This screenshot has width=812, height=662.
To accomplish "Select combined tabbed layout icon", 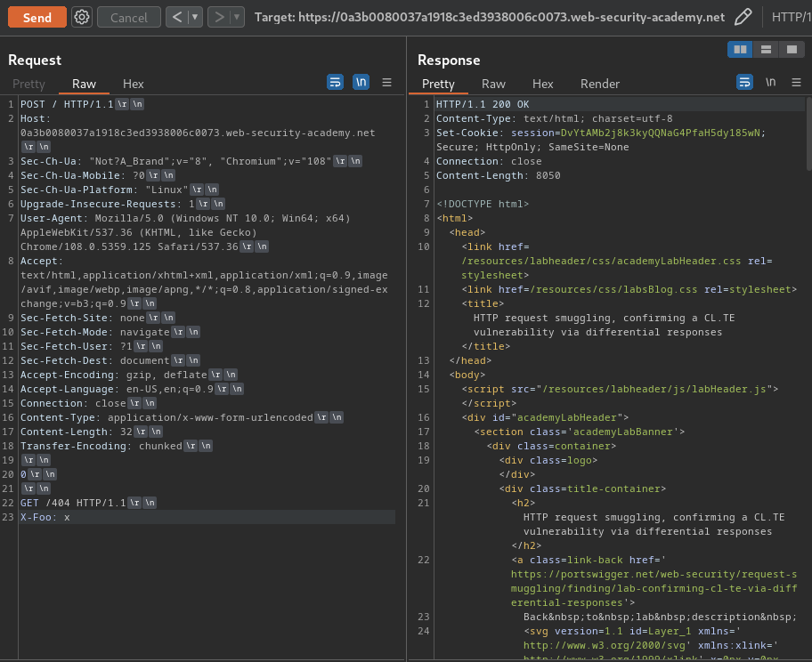I will (792, 49).
